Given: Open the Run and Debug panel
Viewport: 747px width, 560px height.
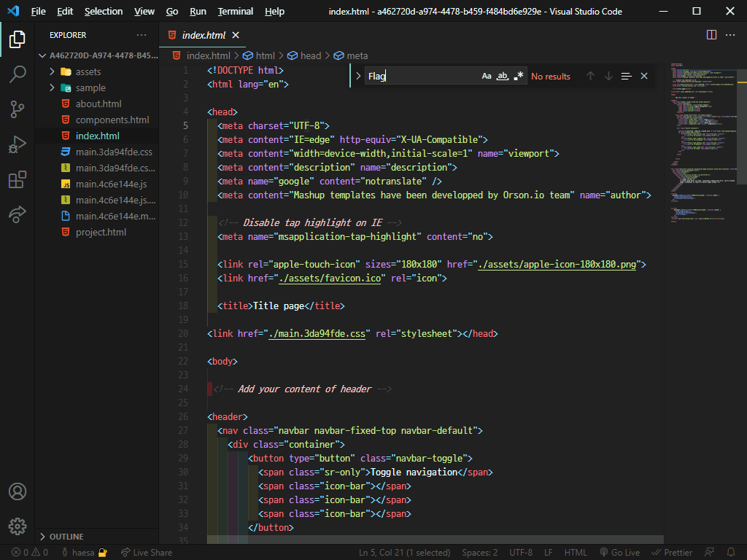Looking at the screenshot, I should (x=18, y=144).
